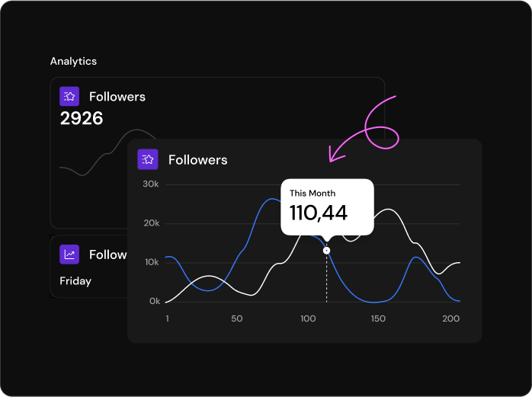The width and height of the screenshot is (532, 397).
Task: Select the 150 tick on the x-axis
Action: (378, 319)
